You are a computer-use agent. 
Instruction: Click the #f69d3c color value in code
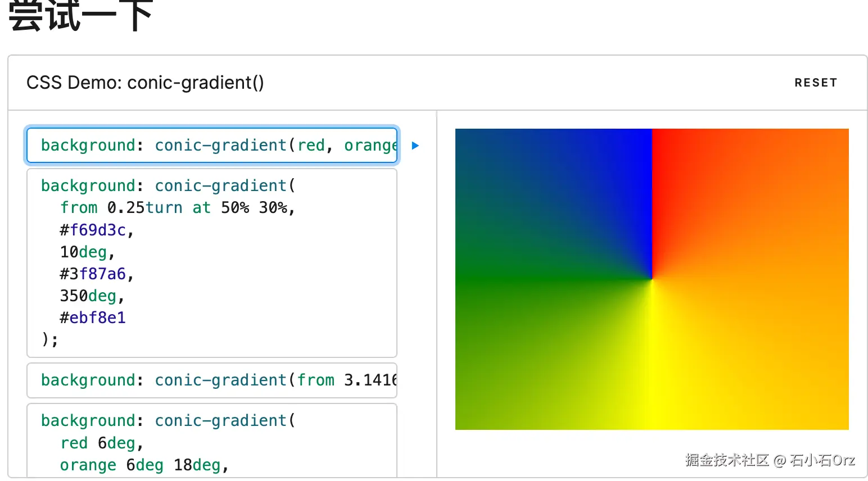(x=93, y=230)
